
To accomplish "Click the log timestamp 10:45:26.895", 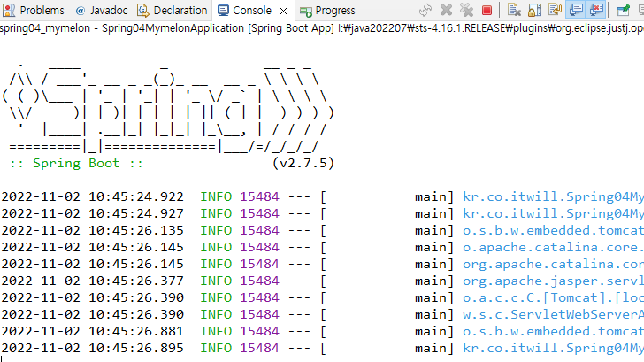I will click(x=136, y=348).
